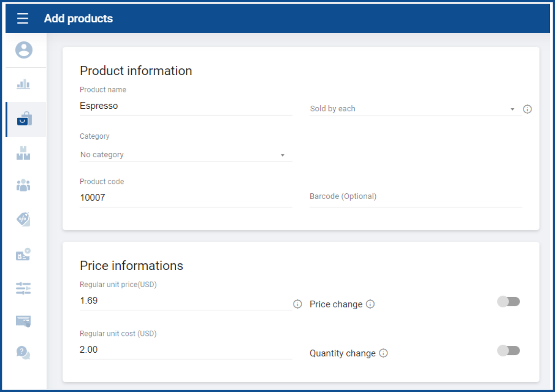Viewport: 555px width, 392px height.
Task: Enable the Price change toggle
Action: pyautogui.click(x=508, y=302)
